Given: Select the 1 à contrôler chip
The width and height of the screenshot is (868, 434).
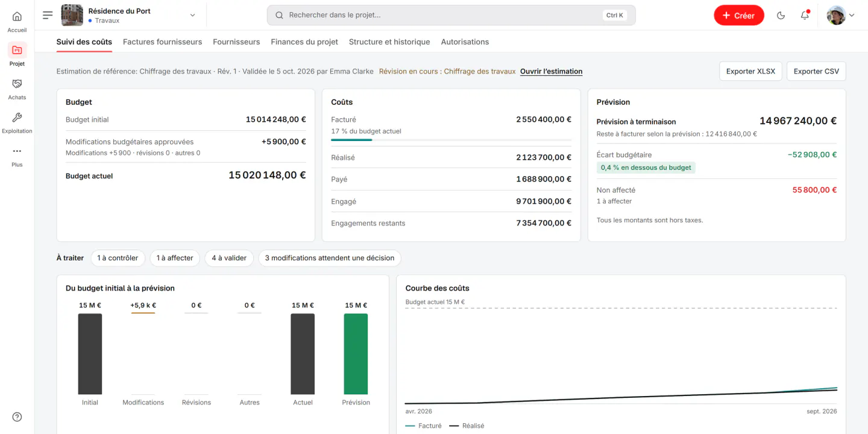Looking at the screenshot, I should (118, 258).
